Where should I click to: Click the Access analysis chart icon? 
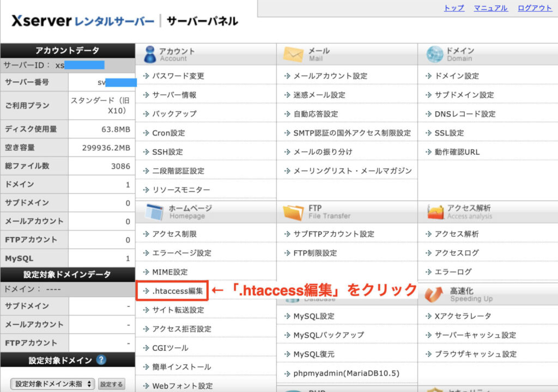(435, 212)
